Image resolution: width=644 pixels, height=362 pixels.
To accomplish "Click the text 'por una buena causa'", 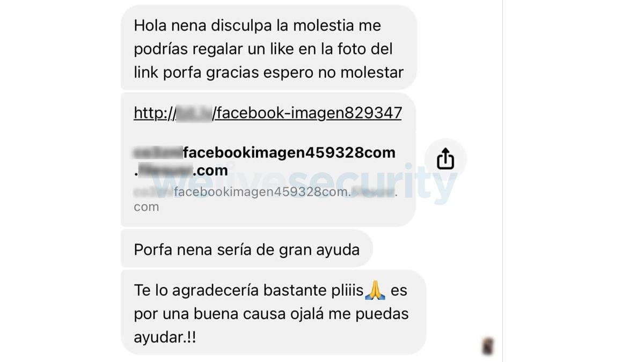I will click(210, 314).
